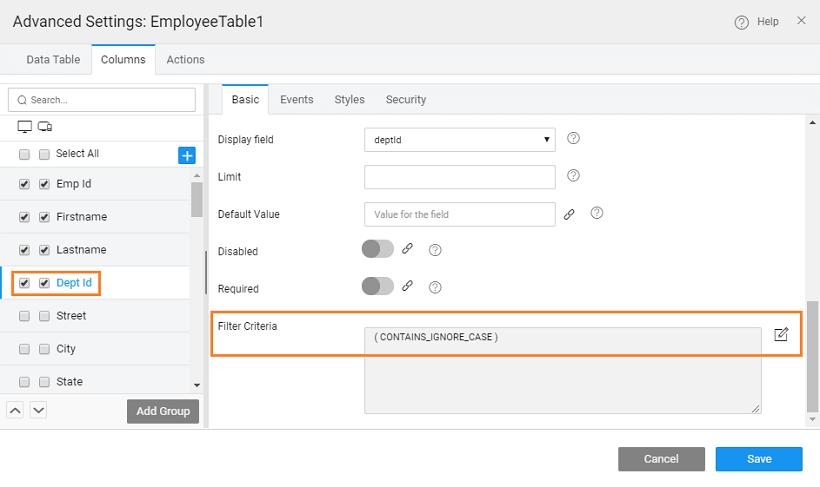Open the Display field dropdown

coord(459,140)
